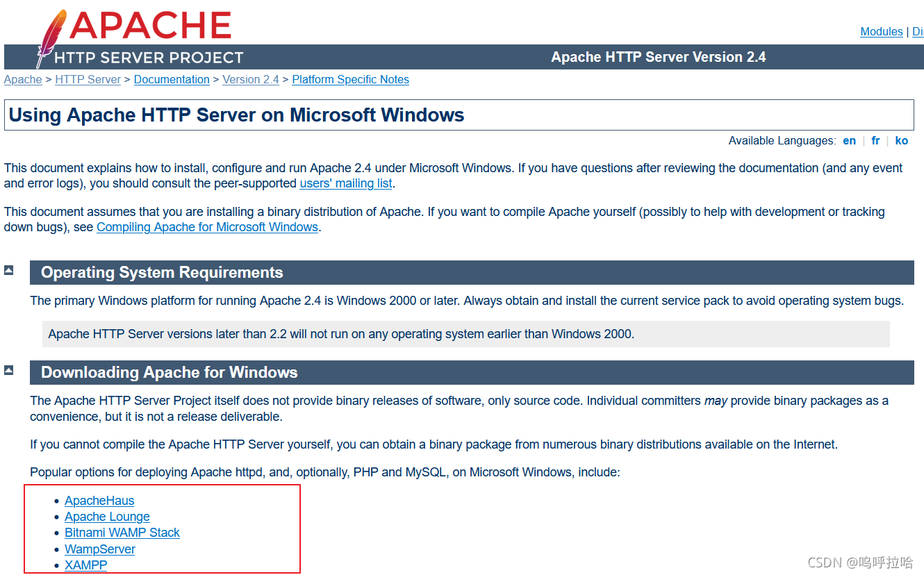Open the Modules link top right
The height and width of the screenshot is (575, 924).
(881, 31)
